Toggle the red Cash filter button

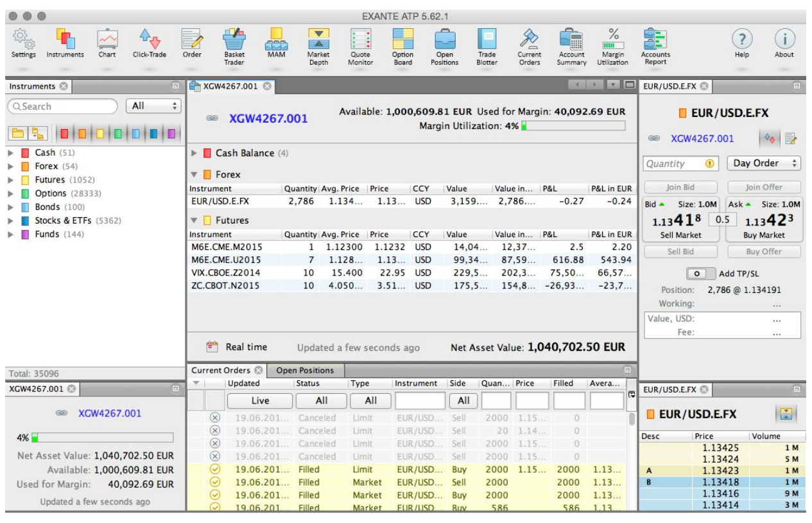66,134
